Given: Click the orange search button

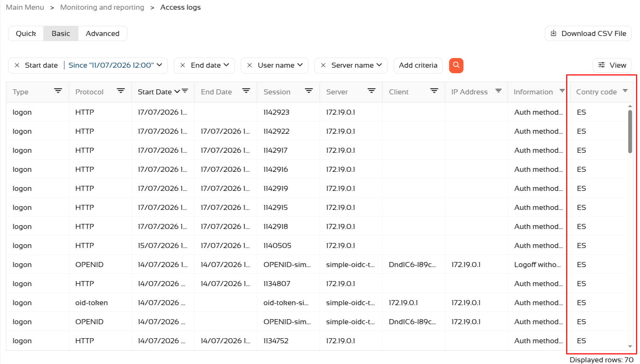Looking at the screenshot, I should pyautogui.click(x=456, y=65).
